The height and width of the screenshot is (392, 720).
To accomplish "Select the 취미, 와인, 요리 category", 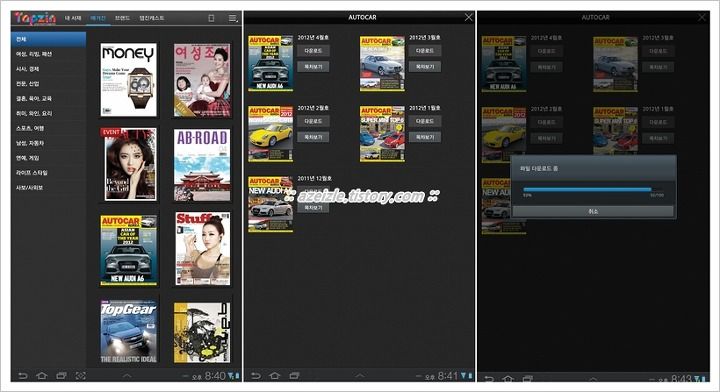I will (48, 113).
